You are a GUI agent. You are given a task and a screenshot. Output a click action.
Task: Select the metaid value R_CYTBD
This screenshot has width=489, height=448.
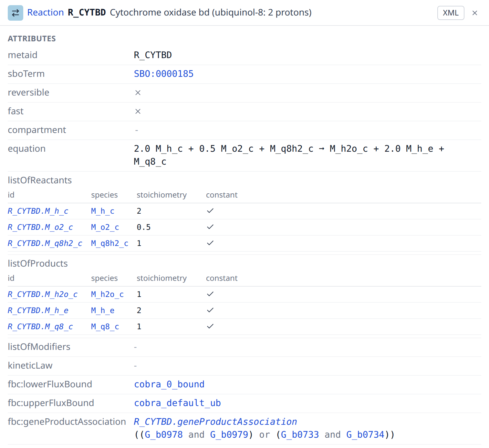tap(153, 55)
